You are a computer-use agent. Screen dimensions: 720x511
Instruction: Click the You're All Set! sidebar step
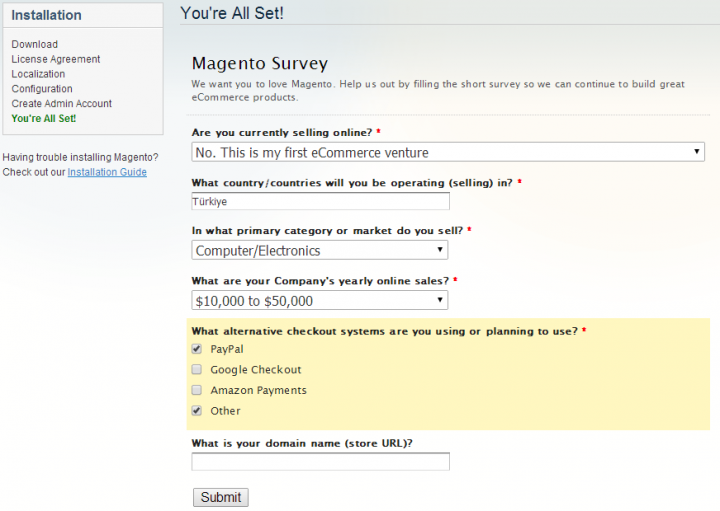[44, 119]
